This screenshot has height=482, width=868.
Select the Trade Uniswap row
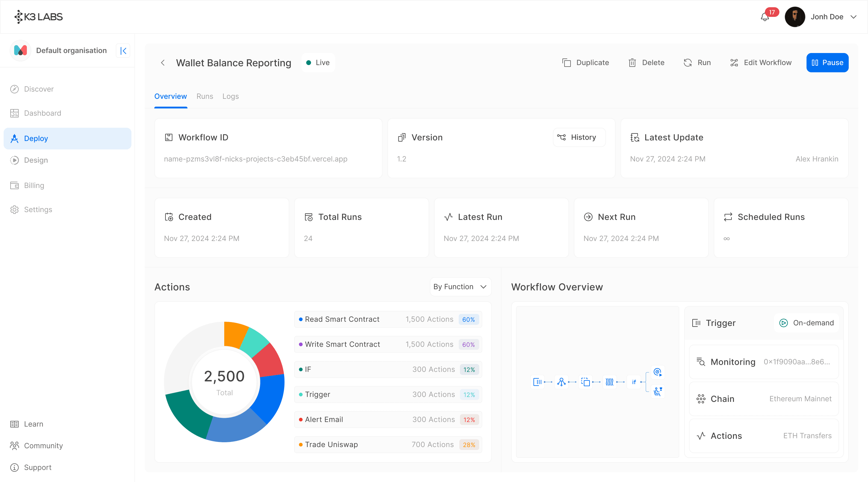coord(388,445)
